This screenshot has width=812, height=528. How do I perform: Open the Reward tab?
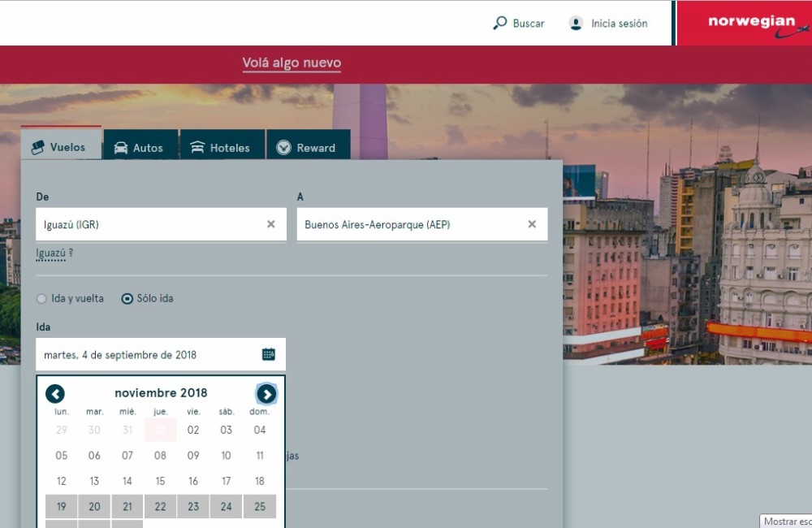(x=307, y=148)
